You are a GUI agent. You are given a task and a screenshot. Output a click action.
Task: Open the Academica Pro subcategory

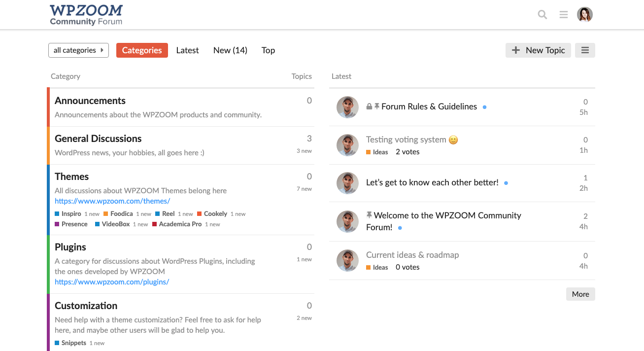click(177, 224)
